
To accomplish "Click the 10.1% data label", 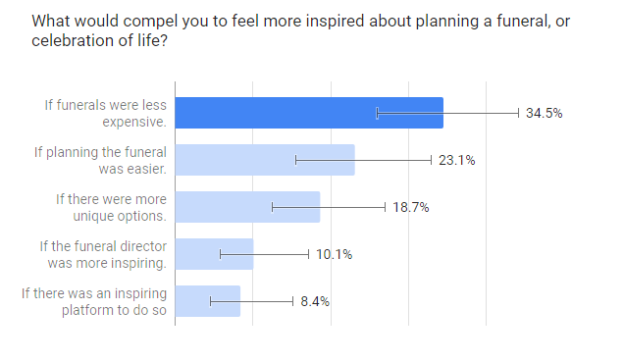I will pyautogui.click(x=334, y=254).
